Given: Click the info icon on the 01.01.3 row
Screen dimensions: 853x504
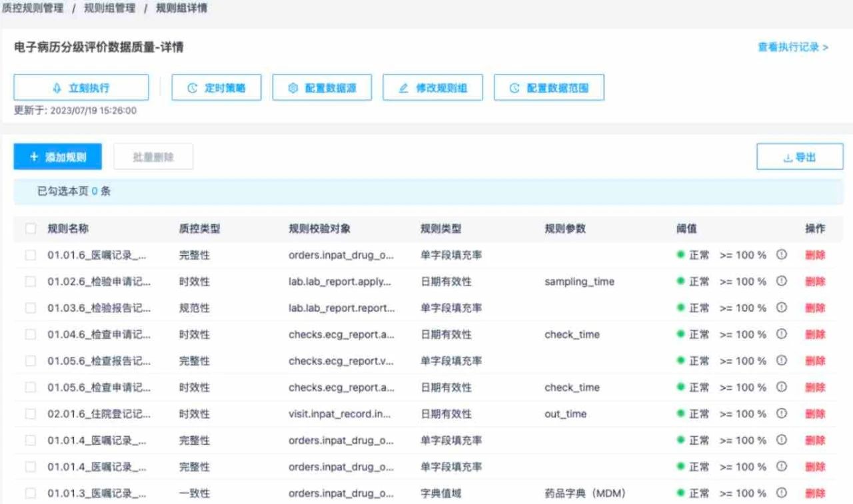Looking at the screenshot, I should (781, 493).
